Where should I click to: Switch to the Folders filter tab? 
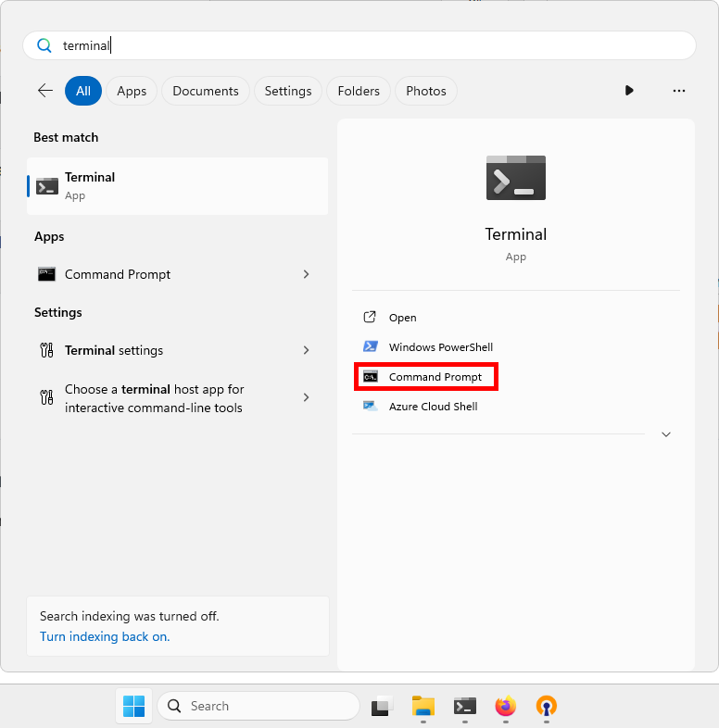pyautogui.click(x=359, y=91)
